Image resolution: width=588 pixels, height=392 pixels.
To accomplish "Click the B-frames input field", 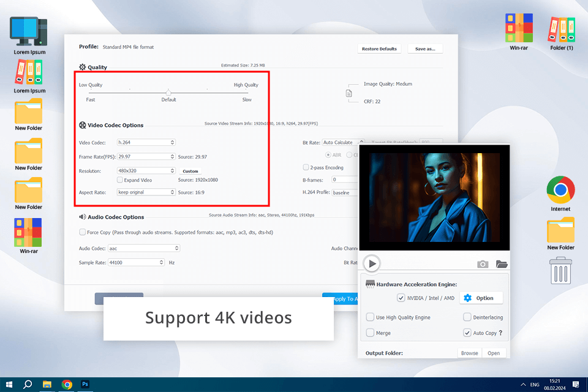I will click(345, 179).
